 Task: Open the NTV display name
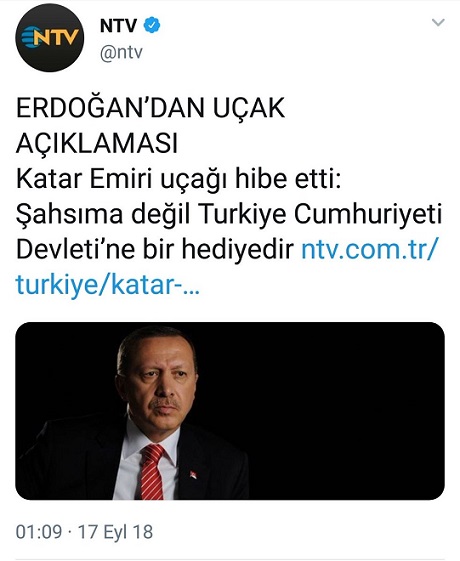click(118, 26)
